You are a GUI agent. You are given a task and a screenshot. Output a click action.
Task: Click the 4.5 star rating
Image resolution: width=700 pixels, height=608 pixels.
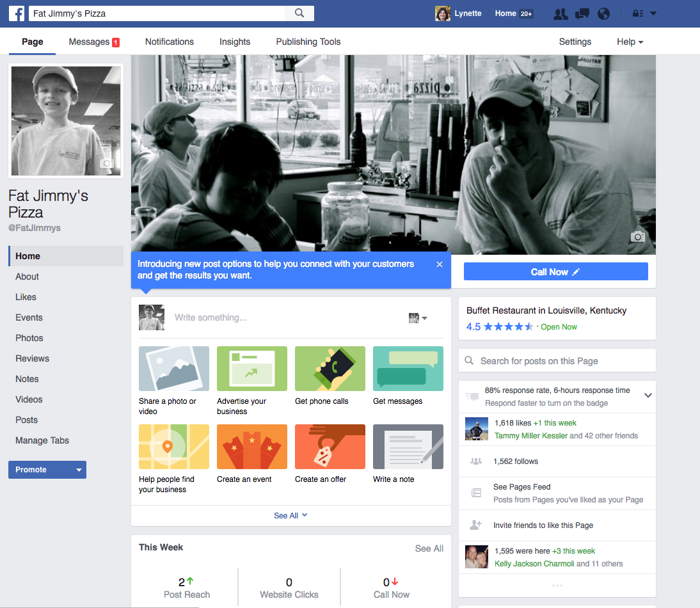coord(500,327)
